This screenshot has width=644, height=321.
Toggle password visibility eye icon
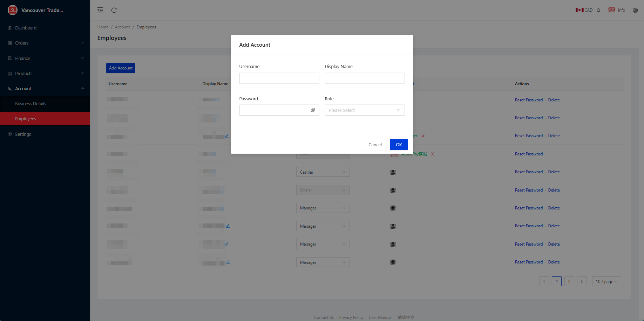(313, 110)
